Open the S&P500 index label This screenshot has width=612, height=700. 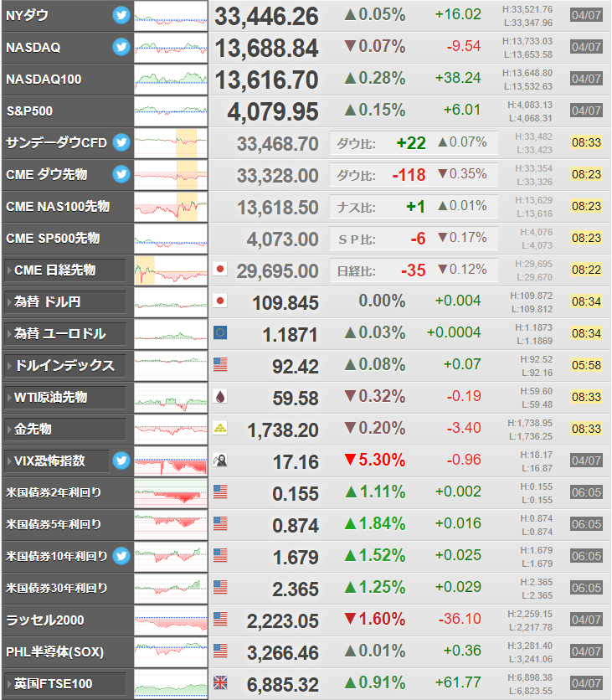29,111
